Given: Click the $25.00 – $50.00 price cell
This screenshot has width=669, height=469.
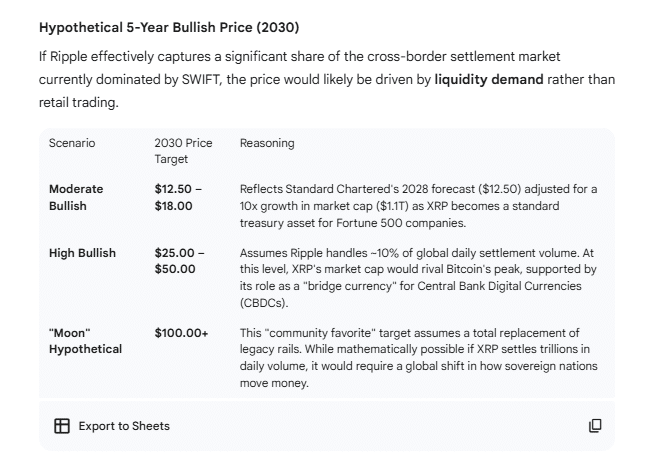Looking at the screenshot, I should (179, 261).
